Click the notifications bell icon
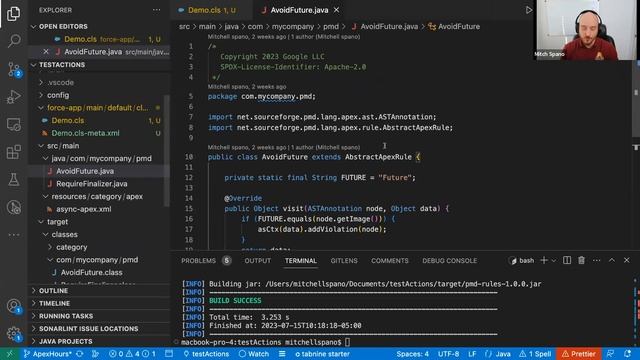This screenshot has height=360, width=640. tap(627, 354)
